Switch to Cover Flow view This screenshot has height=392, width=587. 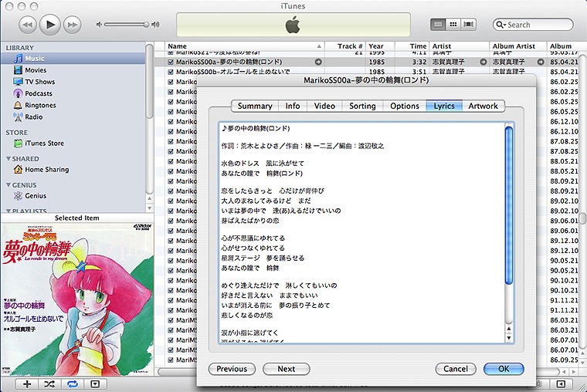pyautogui.click(x=468, y=25)
